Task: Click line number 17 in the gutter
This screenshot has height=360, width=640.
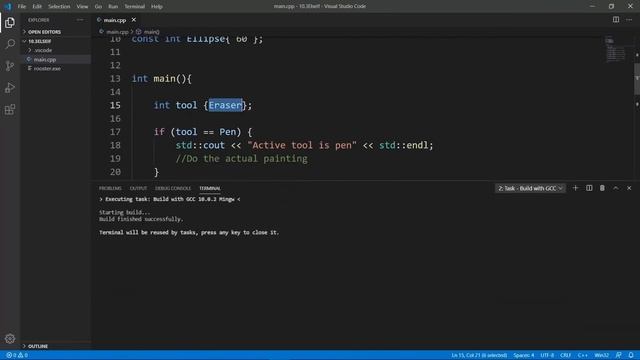Action: (116, 132)
